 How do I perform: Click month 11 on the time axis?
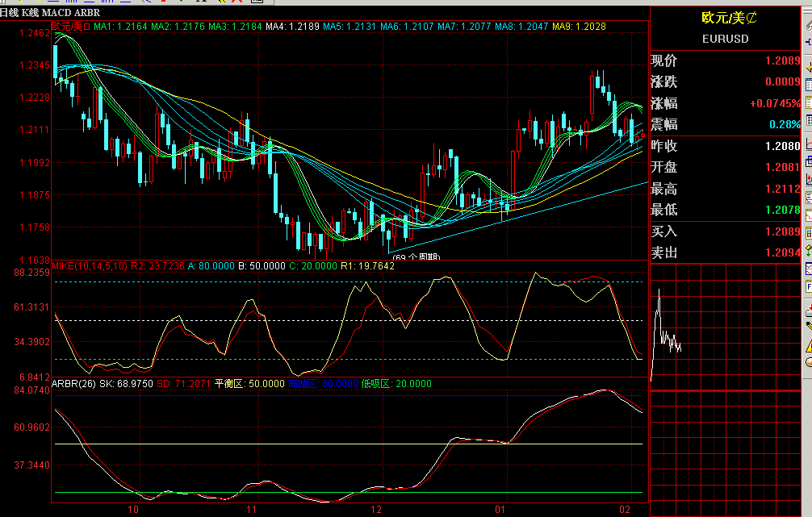coord(251,510)
